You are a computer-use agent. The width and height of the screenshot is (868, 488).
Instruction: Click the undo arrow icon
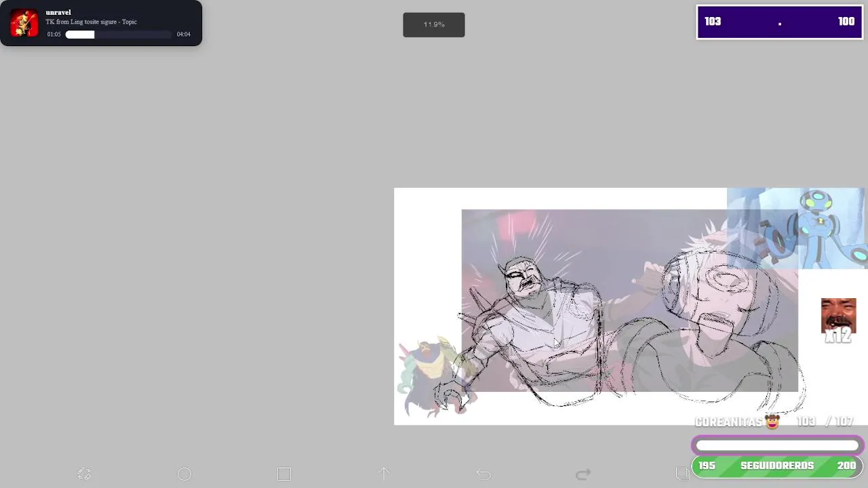484,474
